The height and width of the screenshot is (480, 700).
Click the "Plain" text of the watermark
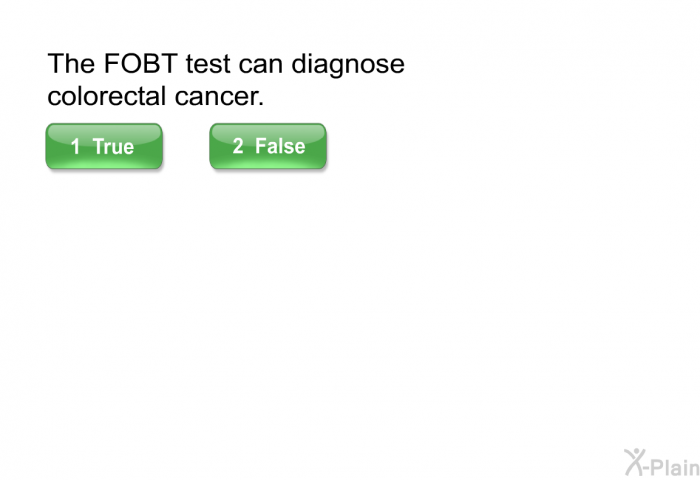(677, 467)
